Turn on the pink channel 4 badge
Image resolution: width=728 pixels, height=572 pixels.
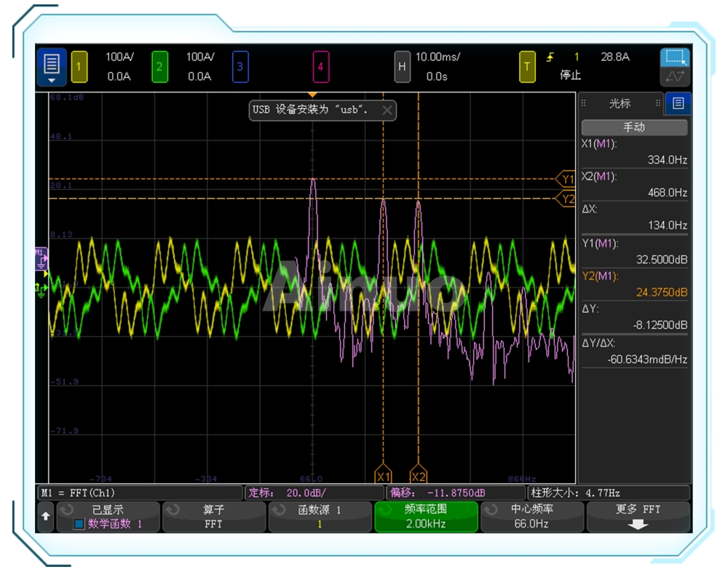pos(320,67)
